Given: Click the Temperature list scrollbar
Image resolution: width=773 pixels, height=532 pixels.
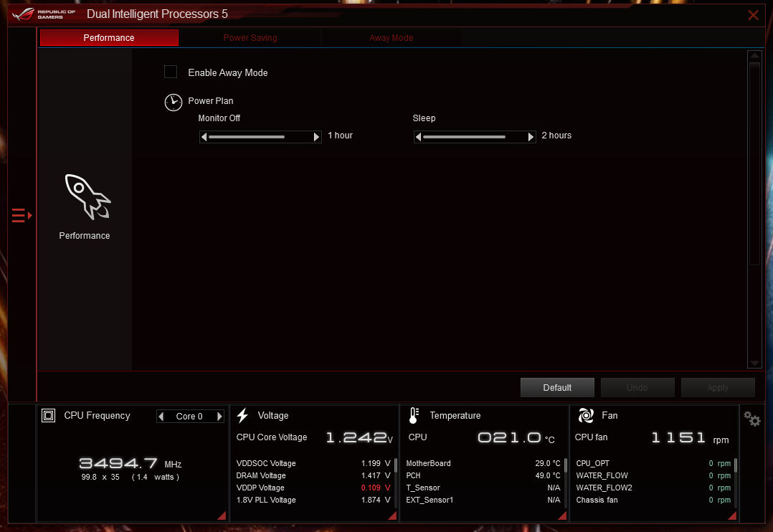Looking at the screenshot, I should coord(566,483).
